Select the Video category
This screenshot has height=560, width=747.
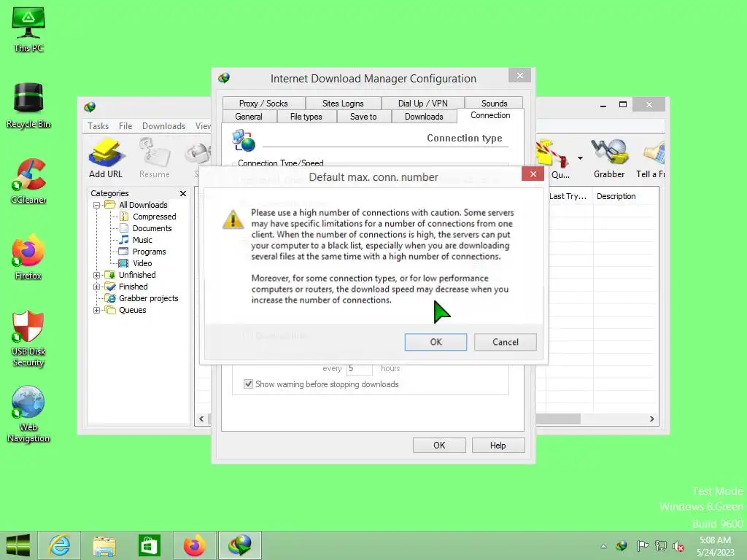pyautogui.click(x=142, y=263)
